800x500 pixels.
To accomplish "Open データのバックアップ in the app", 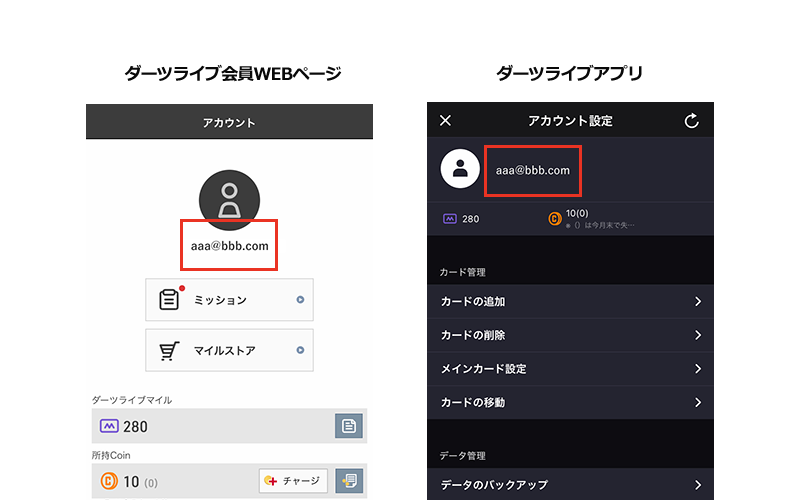I will 570,484.
